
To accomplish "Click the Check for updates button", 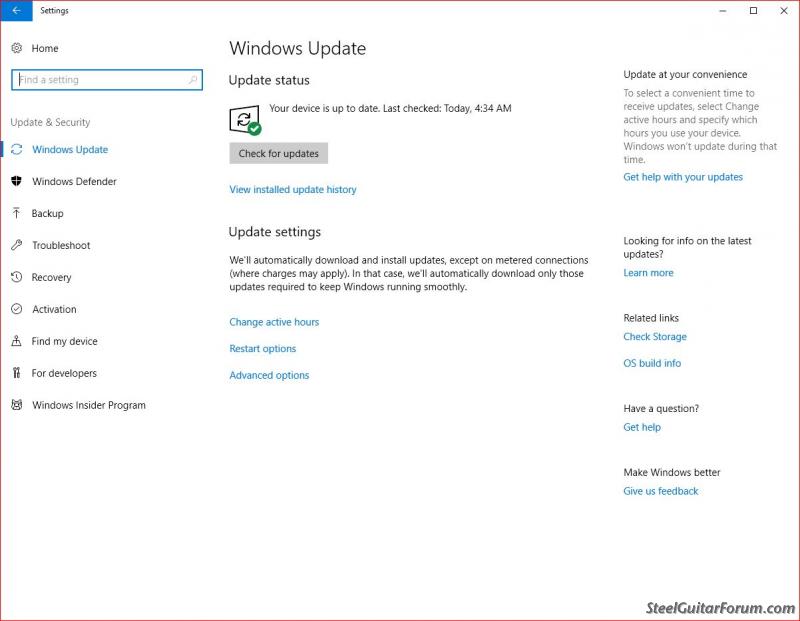I will [x=279, y=154].
